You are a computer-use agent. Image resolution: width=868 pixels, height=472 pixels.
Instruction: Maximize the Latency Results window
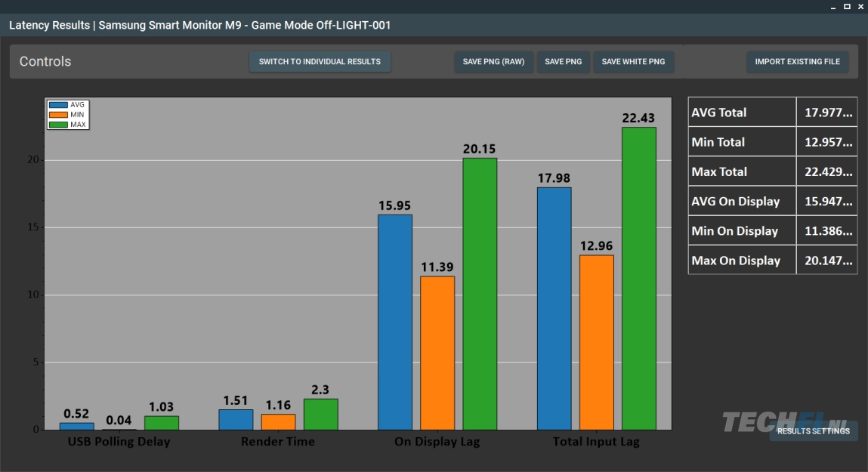(847, 7)
